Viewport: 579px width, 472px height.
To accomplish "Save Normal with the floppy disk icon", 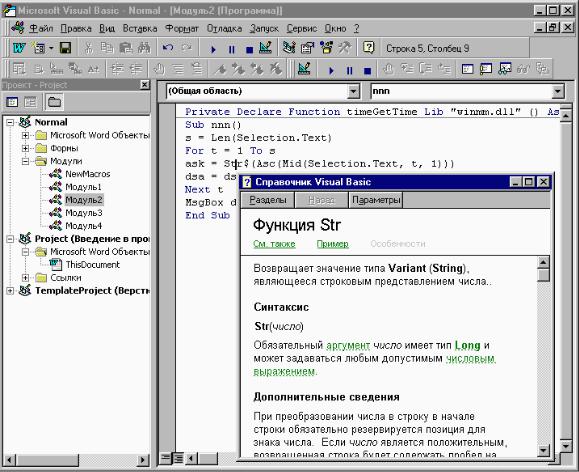I will [65, 48].
